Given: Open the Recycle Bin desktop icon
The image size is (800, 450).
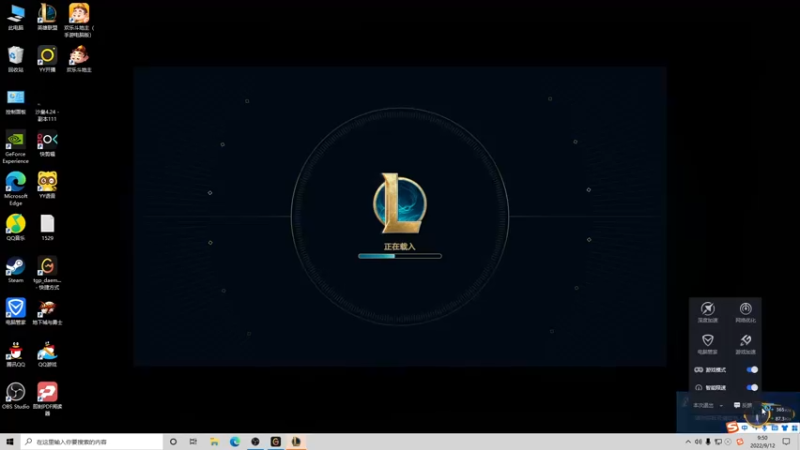Looking at the screenshot, I should [16, 59].
